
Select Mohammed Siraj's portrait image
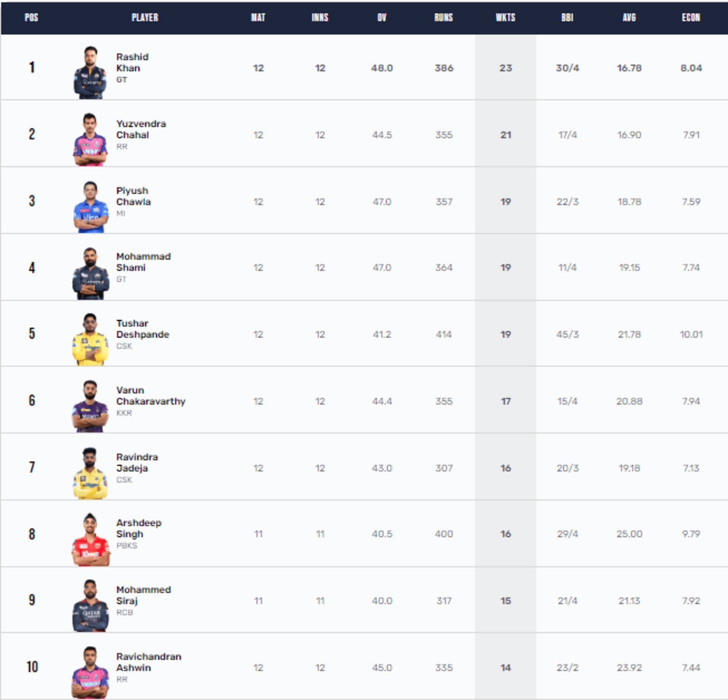pyautogui.click(x=90, y=606)
